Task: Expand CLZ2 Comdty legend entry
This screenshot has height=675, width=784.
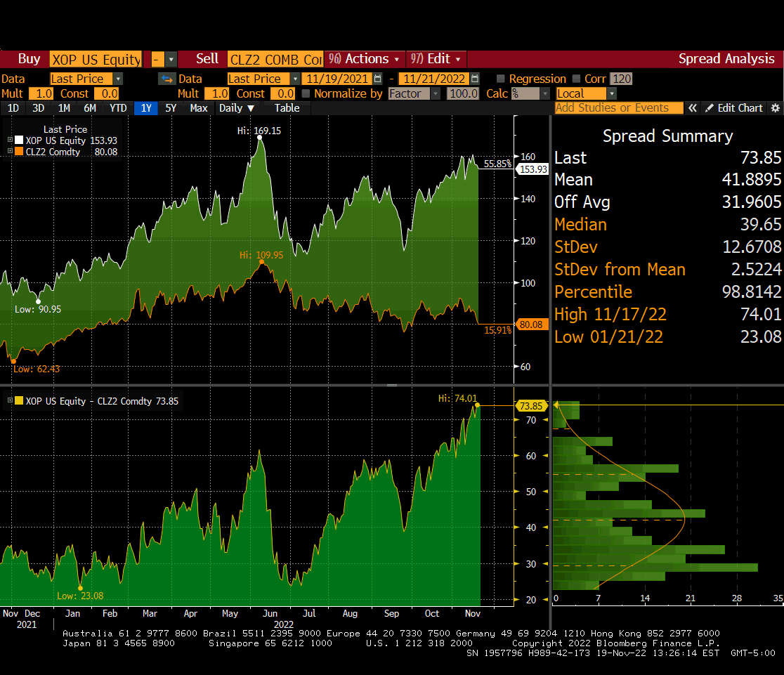Action: pos(10,150)
